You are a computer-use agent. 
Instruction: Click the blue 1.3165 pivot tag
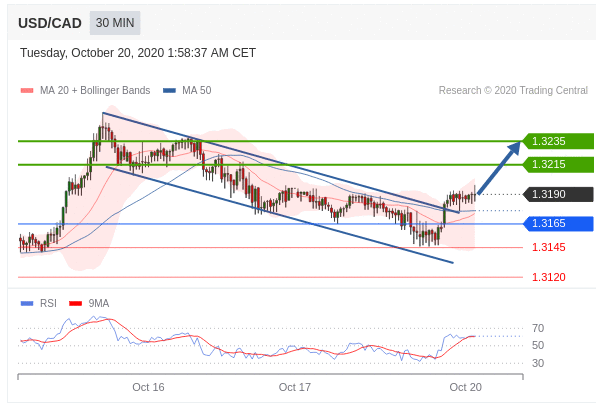[558, 224]
